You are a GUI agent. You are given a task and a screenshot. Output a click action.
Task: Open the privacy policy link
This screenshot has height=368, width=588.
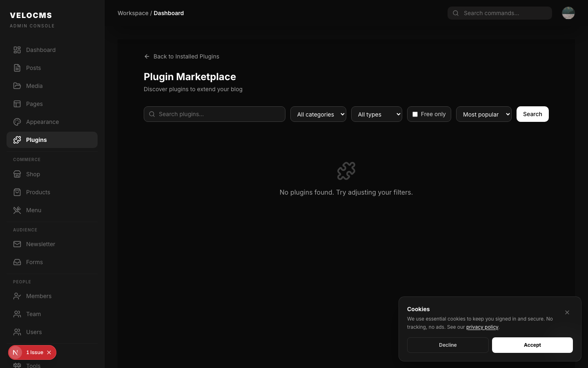[482, 327]
